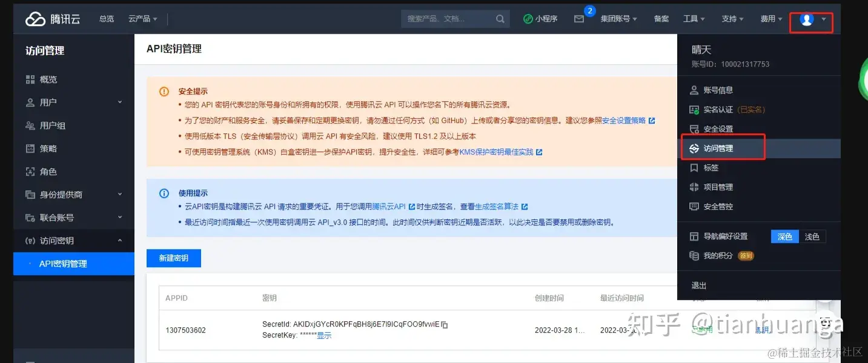The image size is (868, 363).
Task: Click the 账号信息 person icon
Action: [694, 90]
